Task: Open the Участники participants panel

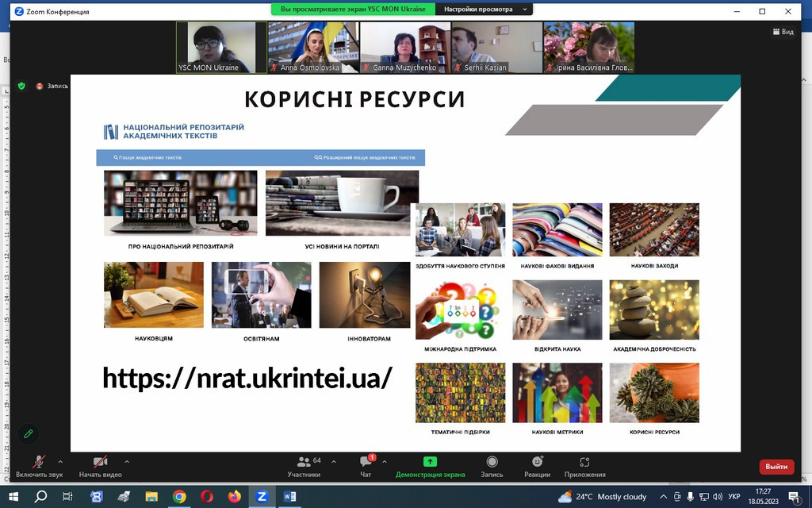Action: pyautogui.click(x=304, y=463)
